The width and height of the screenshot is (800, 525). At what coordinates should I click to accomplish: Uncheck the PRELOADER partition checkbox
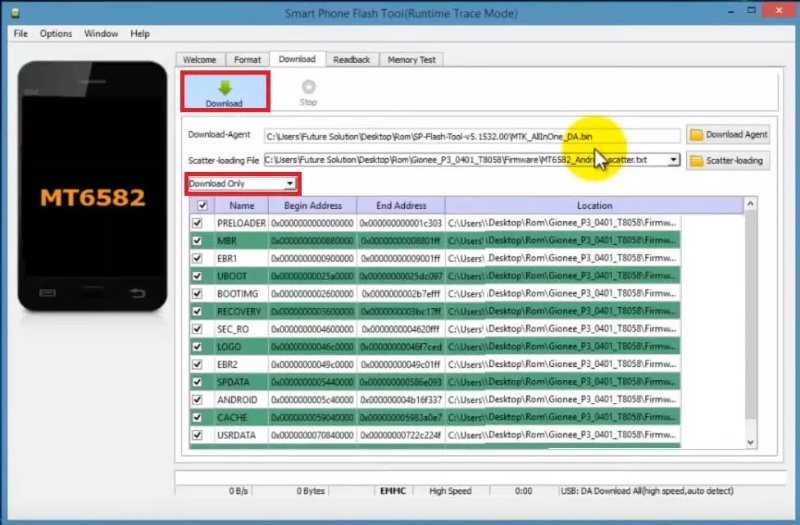pyautogui.click(x=197, y=223)
